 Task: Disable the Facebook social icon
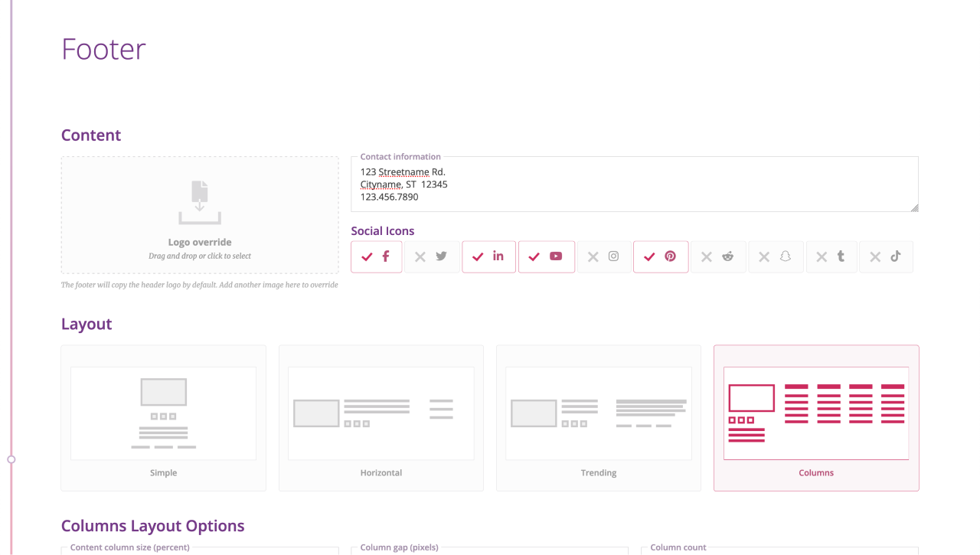376,256
